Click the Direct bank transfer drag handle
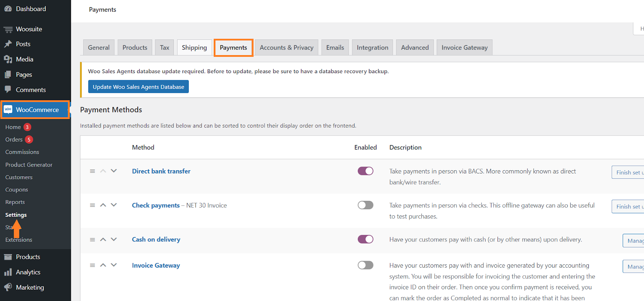644x301 pixels. [x=92, y=171]
